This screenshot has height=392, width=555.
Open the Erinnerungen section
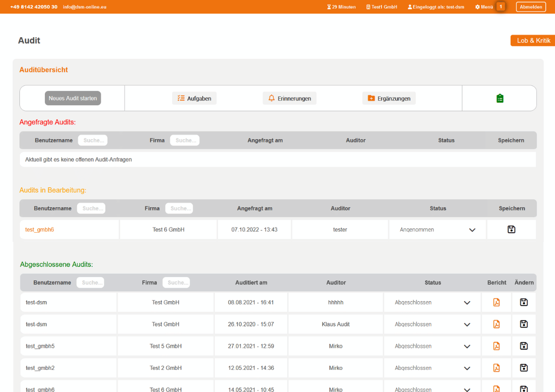[x=290, y=98]
